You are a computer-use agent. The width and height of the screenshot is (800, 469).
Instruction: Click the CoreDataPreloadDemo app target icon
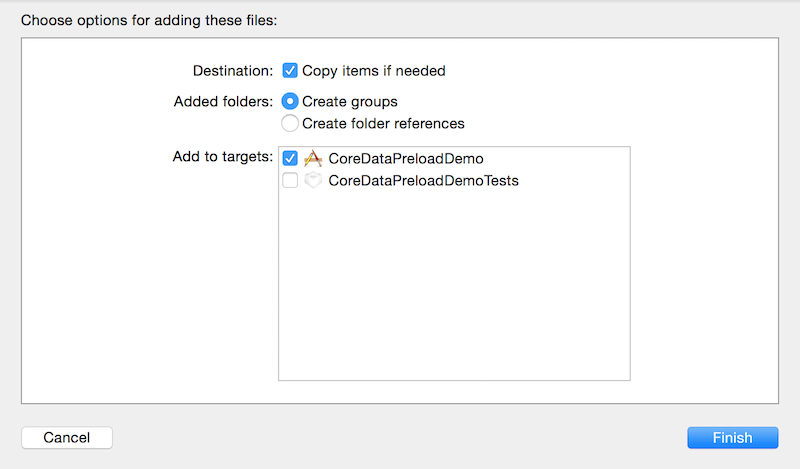coord(313,158)
